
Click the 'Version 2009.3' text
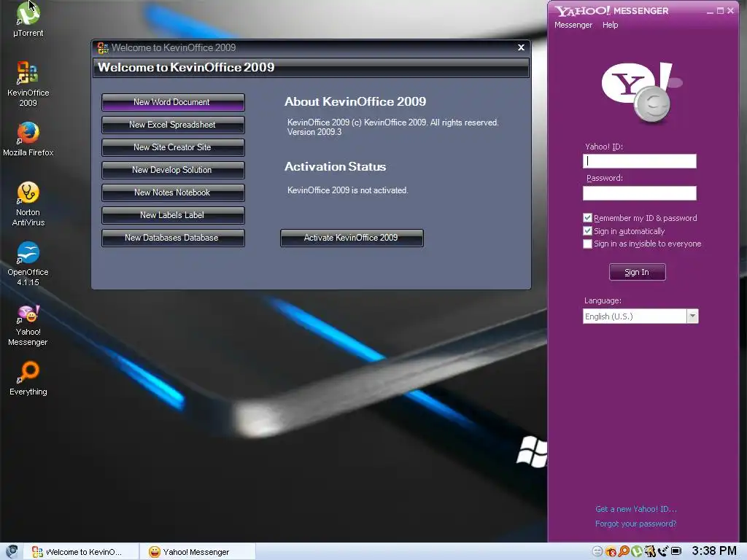314,133
